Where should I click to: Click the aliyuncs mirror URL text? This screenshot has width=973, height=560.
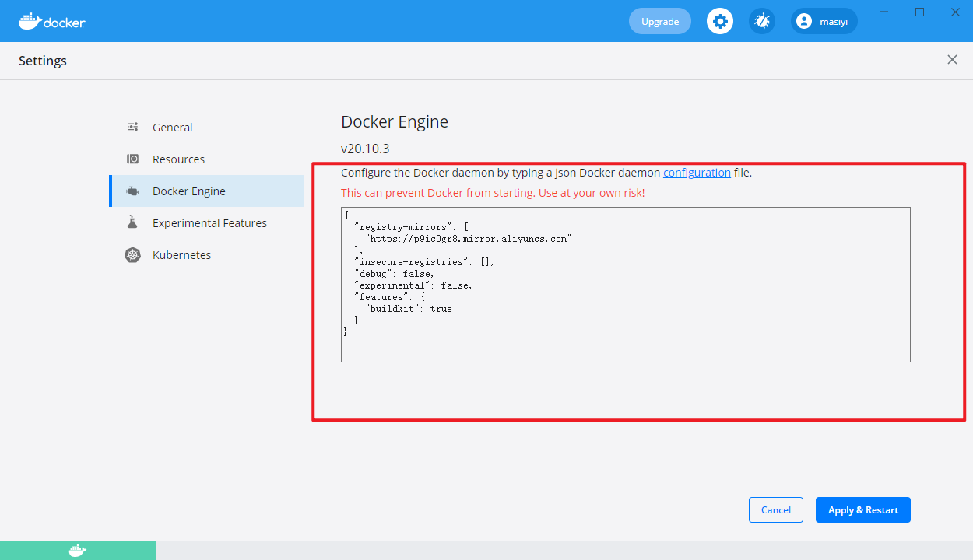pyautogui.click(x=469, y=239)
